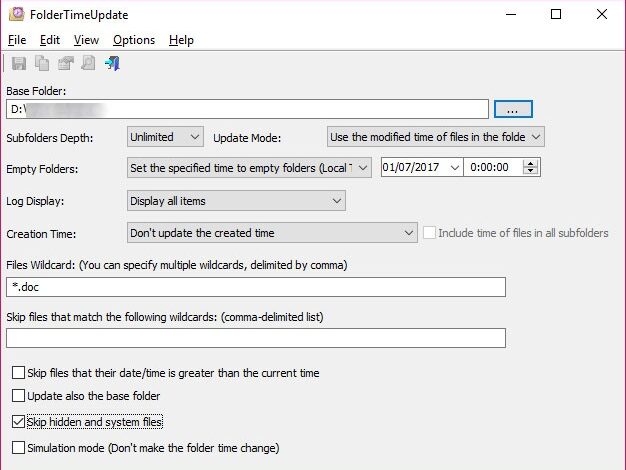Expand the Log Display dropdown
The height and width of the screenshot is (470, 626).
(236, 201)
